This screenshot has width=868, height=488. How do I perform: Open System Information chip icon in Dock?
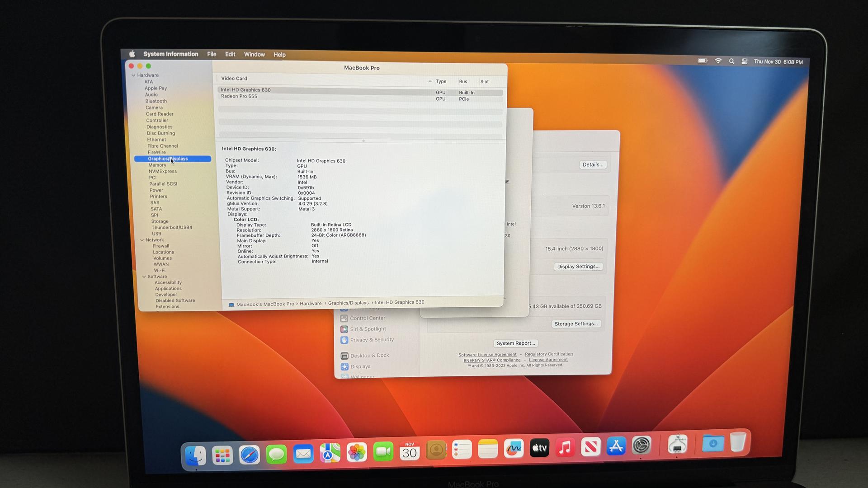click(x=677, y=444)
